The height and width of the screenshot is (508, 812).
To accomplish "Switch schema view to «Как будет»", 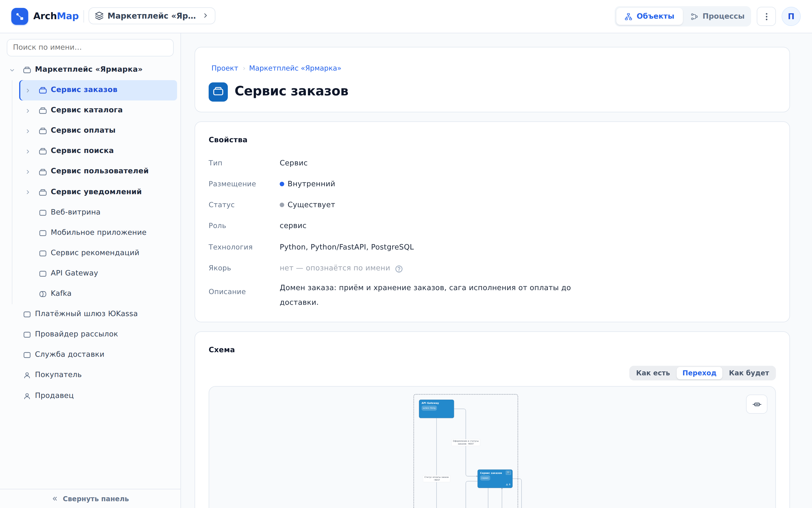I will click(749, 373).
